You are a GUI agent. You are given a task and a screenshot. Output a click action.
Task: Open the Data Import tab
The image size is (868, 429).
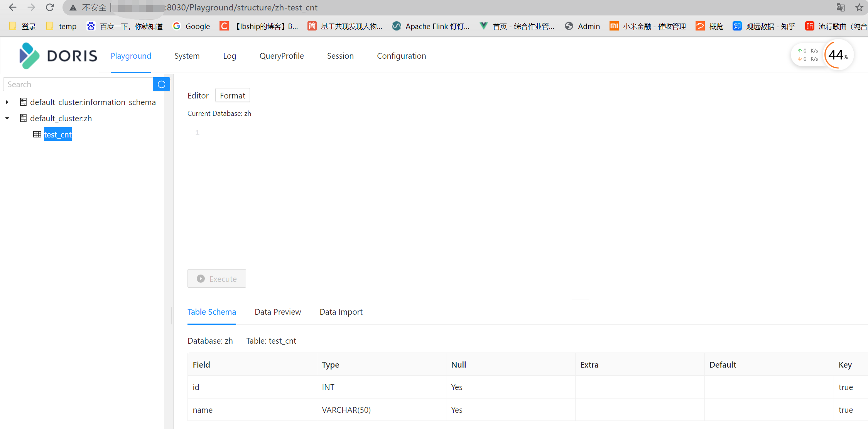point(341,312)
